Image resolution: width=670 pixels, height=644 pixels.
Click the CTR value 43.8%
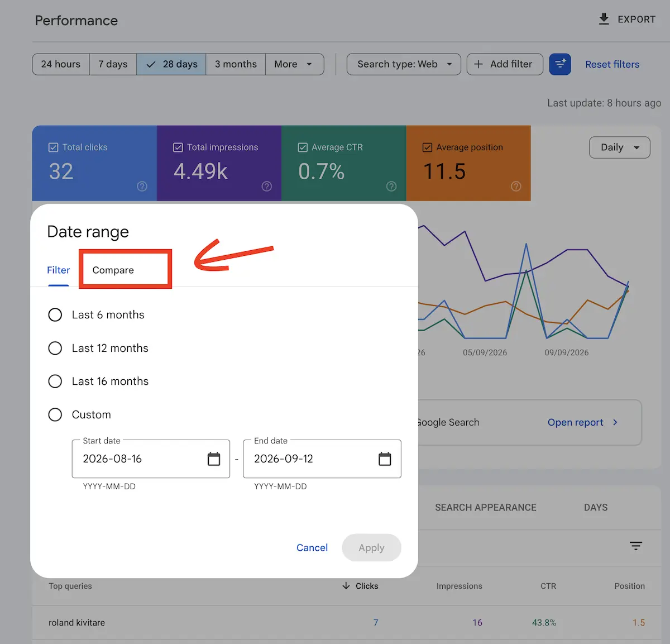coord(544,623)
